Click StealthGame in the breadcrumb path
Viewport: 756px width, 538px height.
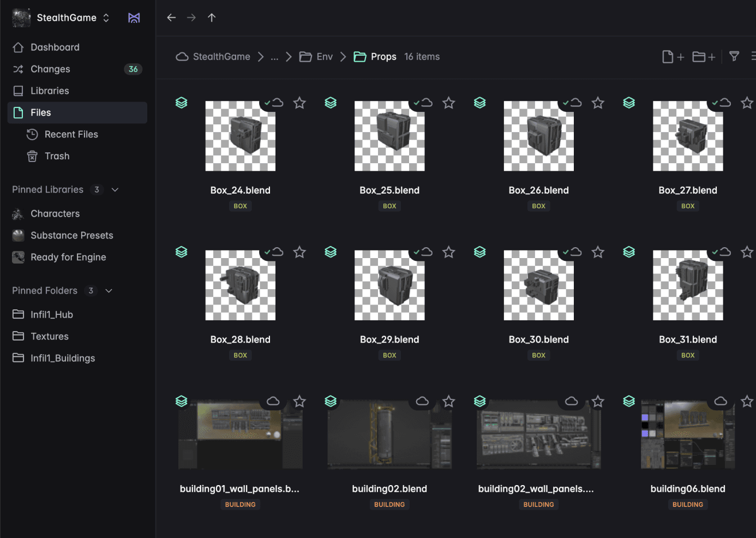tap(221, 56)
